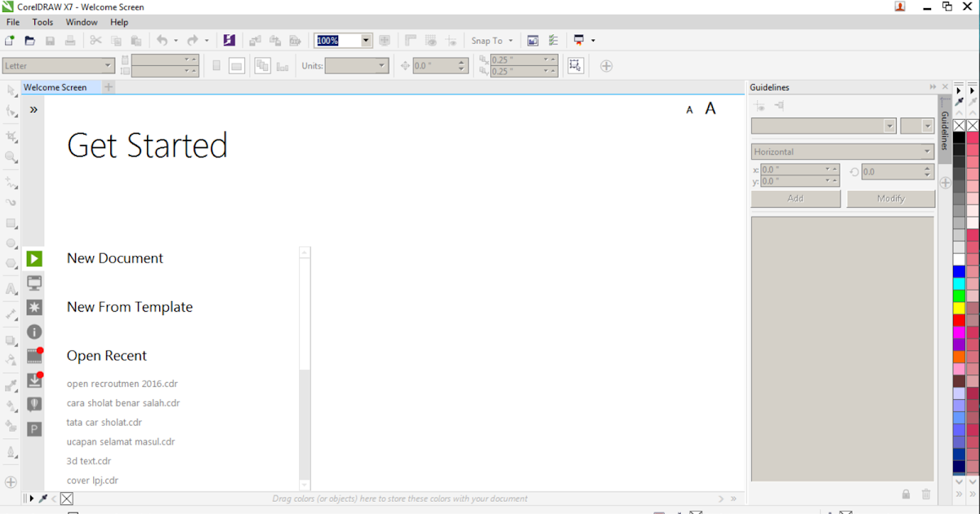Select the Text tool in toolbox
This screenshot has height=514, width=980.
[x=11, y=288]
